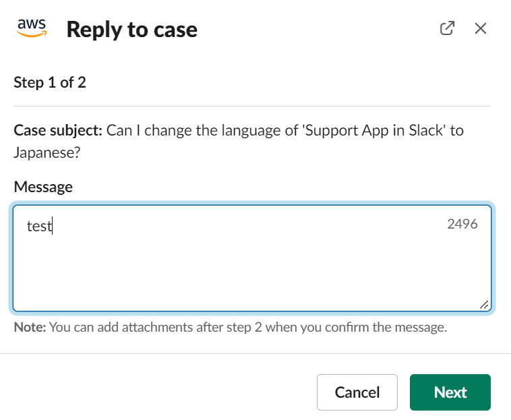Click the message box resize handle
This screenshot has width=511, height=420.
click(x=484, y=304)
